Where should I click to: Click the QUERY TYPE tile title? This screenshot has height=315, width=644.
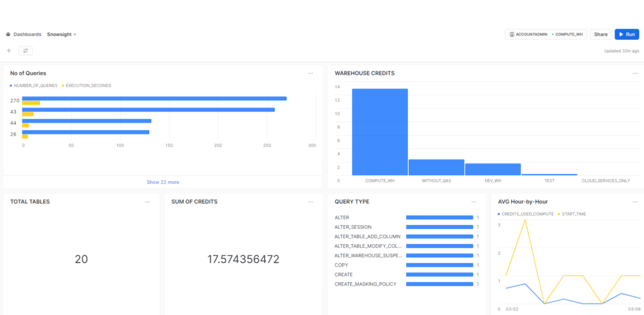click(352, 202)
